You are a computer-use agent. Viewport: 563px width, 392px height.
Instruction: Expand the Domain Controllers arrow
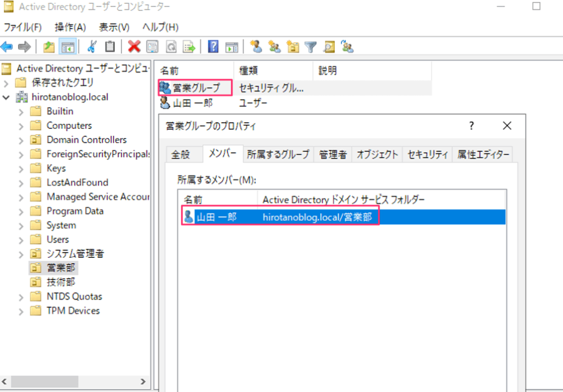click(21, 140)
